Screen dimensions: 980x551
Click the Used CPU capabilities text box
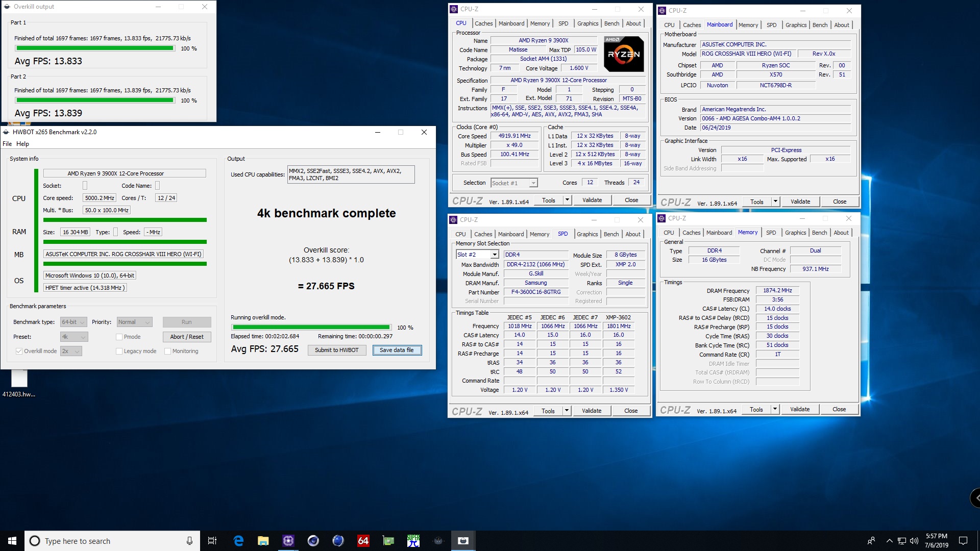click(x=351, y=174)
